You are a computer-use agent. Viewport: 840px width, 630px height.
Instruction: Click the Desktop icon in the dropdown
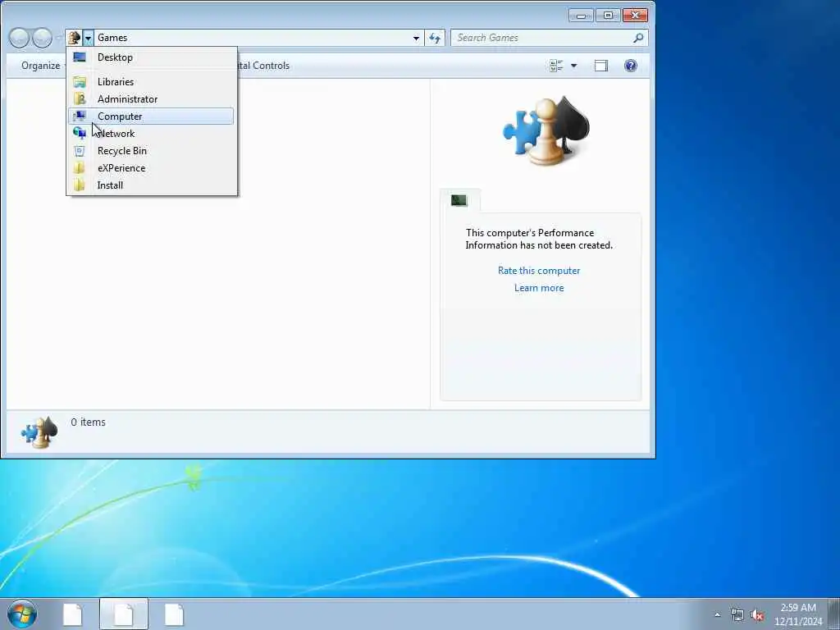click(80, 57)
